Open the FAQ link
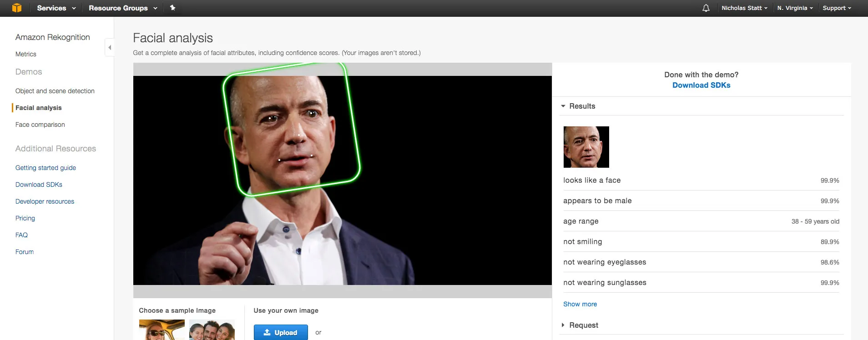 21,235
